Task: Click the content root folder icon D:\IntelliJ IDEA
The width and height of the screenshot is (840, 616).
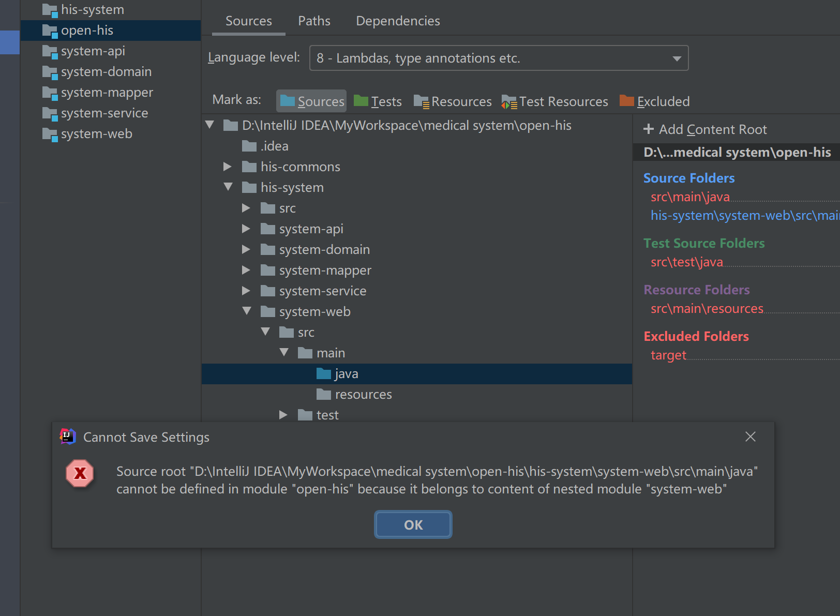Action: tap(231, 125)
